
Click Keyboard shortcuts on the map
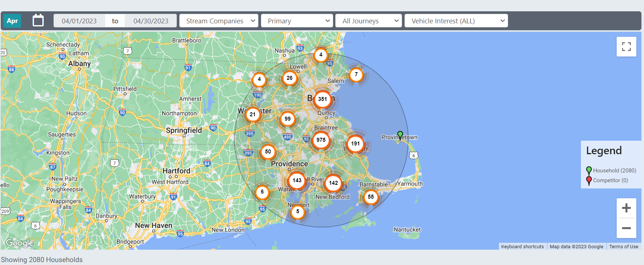click(x=522, y=247)
